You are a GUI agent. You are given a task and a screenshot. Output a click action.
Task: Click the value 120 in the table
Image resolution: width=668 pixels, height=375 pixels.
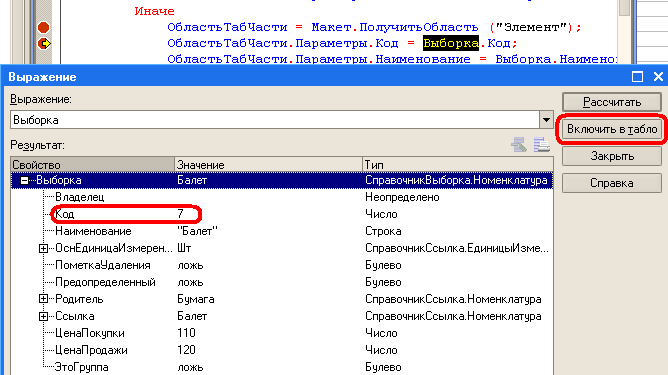pyautogui.click(x=186, y=350)
